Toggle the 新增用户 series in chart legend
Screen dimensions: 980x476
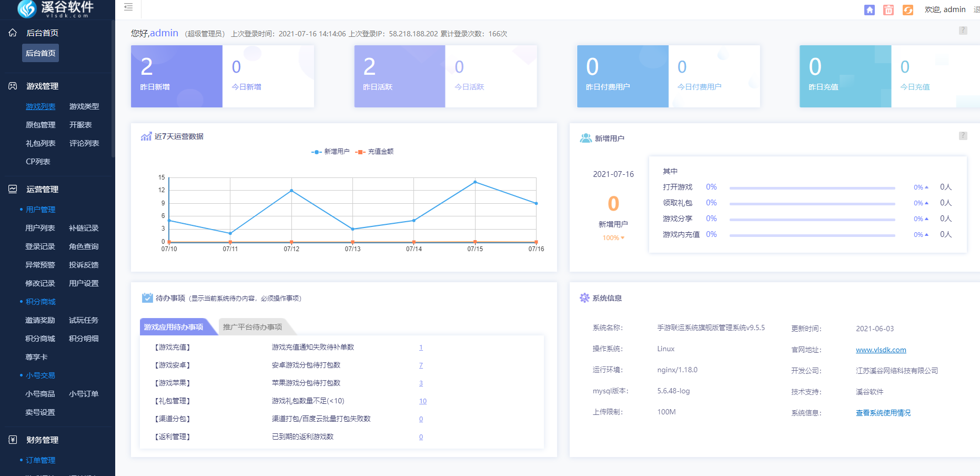click(x=330, y=152)
